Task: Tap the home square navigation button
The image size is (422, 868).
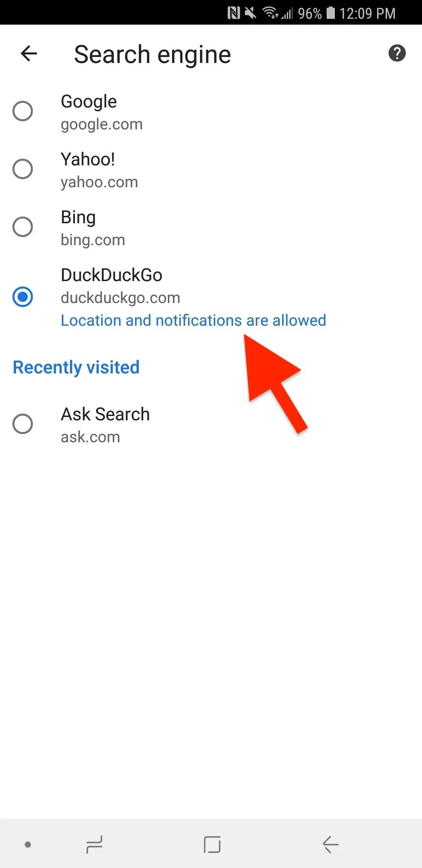Action: click(x=212, y=845)
